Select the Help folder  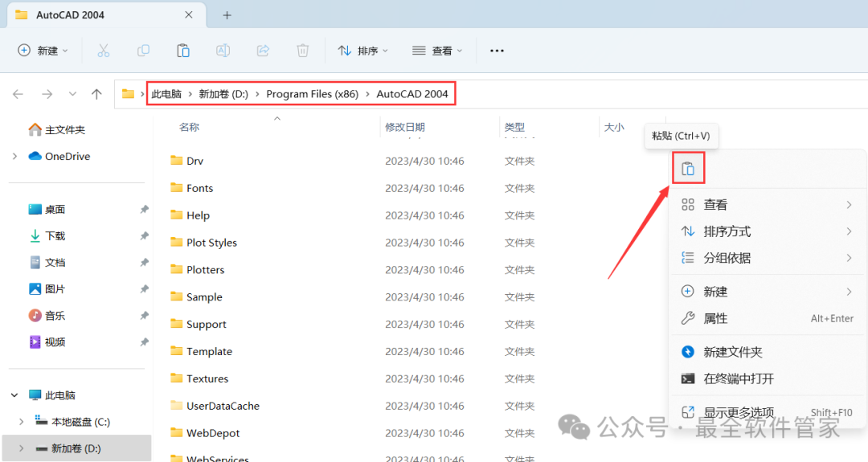click(190, 215)
